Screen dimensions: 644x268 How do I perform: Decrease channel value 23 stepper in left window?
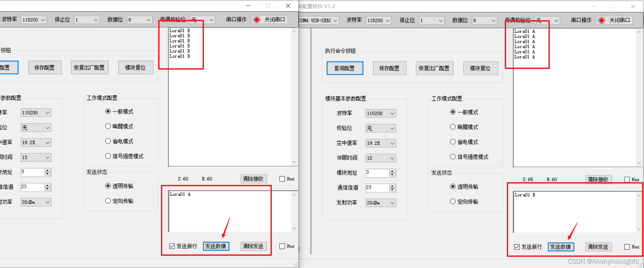(47, 189)
